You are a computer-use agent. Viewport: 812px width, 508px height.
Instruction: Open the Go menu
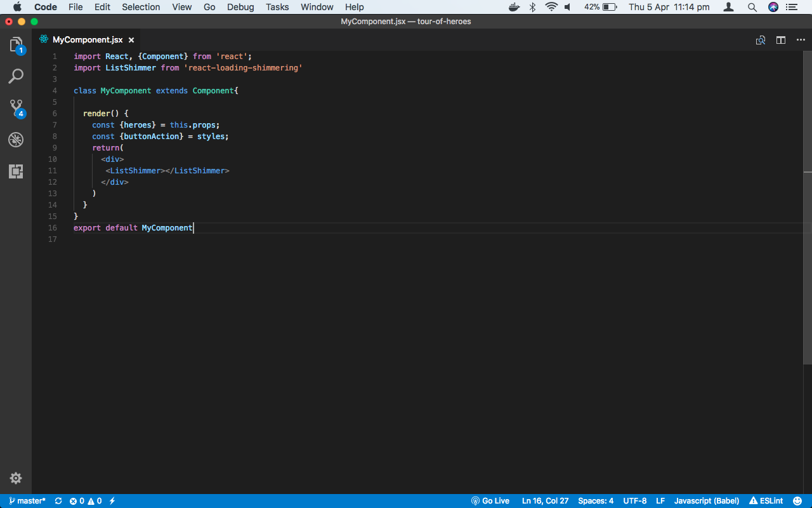coord(209,7)
